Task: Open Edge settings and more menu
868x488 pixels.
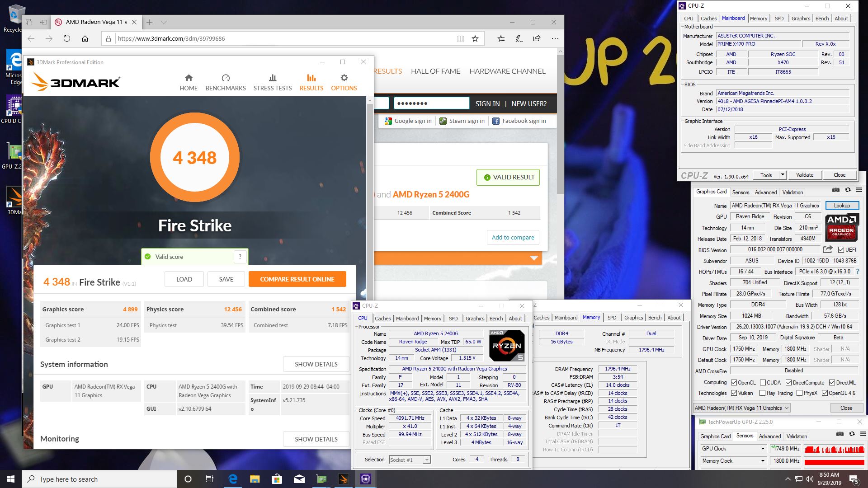Action: pos(555,38)
